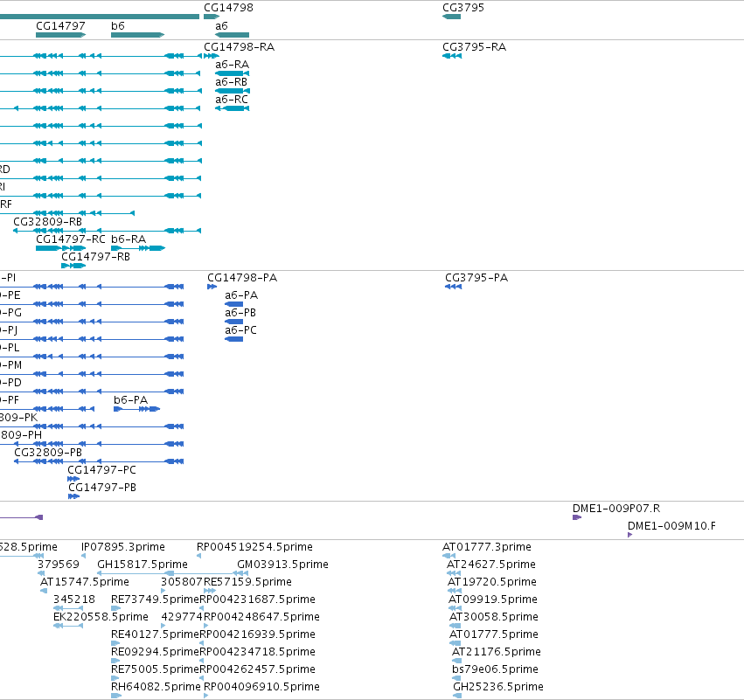Open the CG14798-PA protein label
Screen dimensions: 744x700
coord(242,278)
